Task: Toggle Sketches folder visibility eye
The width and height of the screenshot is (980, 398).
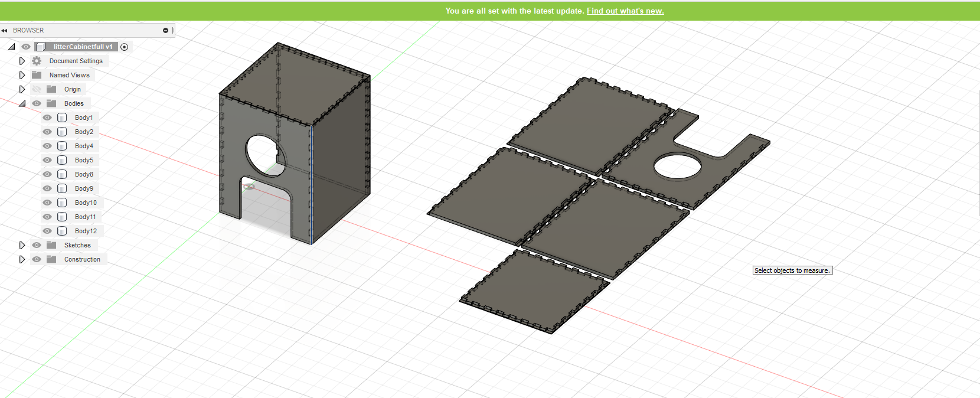Action: point(37,245)
